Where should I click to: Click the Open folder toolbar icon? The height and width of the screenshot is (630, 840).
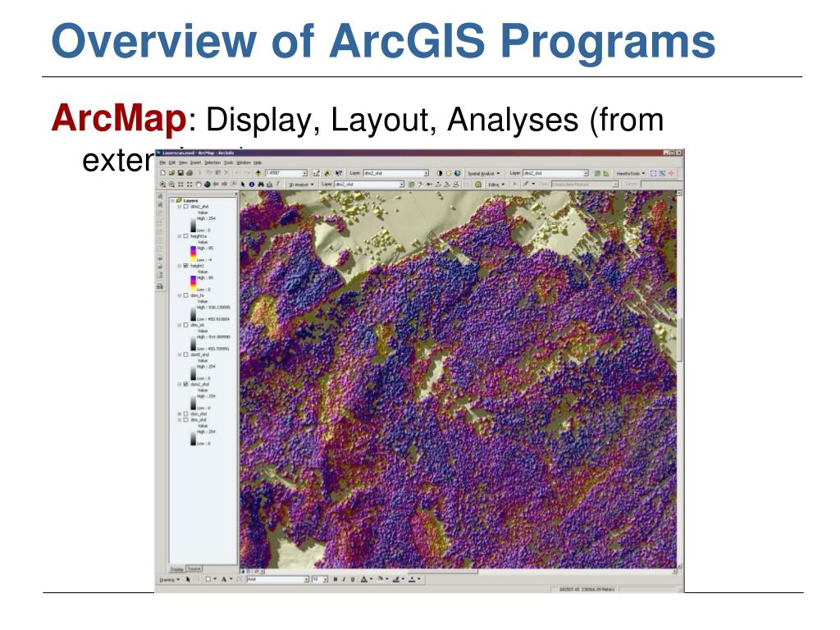(172, 172)
